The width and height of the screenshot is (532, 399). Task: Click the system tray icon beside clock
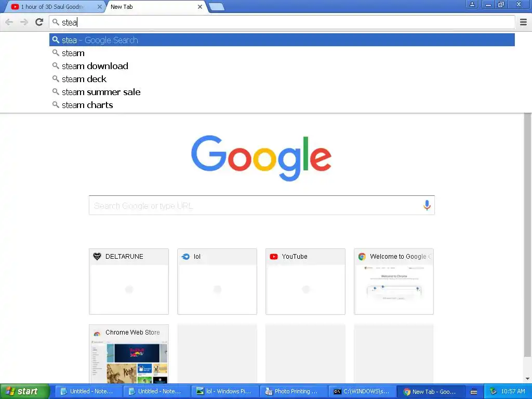coord(493,392)
